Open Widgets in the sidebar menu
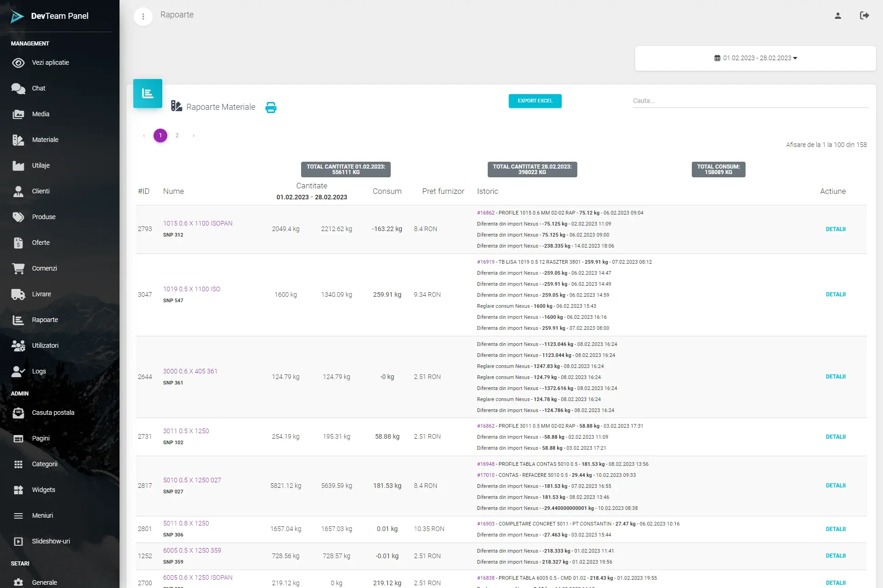Image resolution: width=883 pixels, height=588 pixels. click(43, 490)
